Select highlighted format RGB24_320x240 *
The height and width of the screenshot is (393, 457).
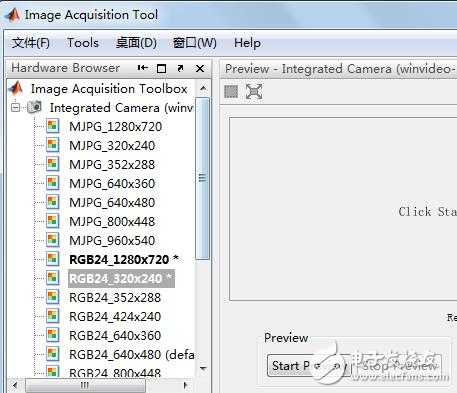121,279
